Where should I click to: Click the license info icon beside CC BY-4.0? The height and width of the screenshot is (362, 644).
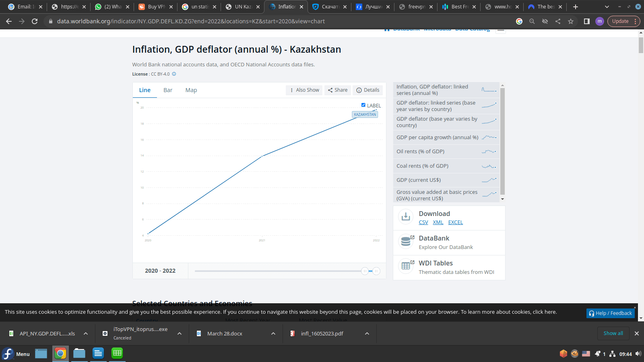pyautogui.click(x=174, y=74)
